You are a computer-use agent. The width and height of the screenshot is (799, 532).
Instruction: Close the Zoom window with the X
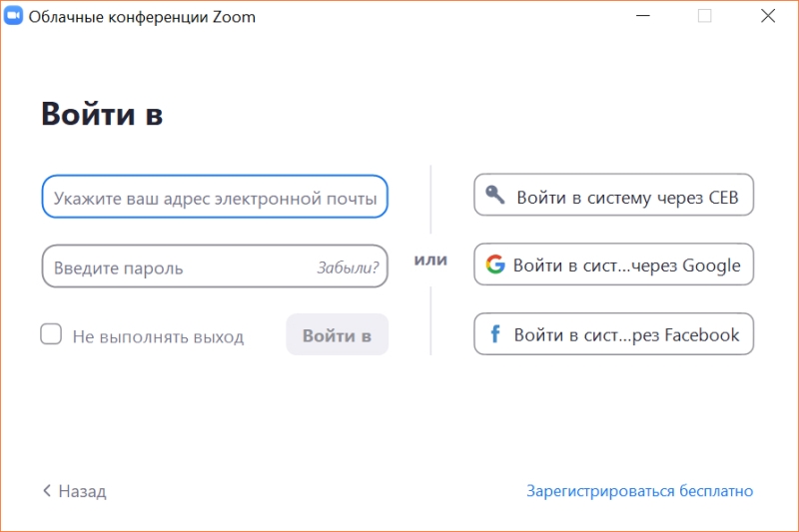click(x=768, y=16)
